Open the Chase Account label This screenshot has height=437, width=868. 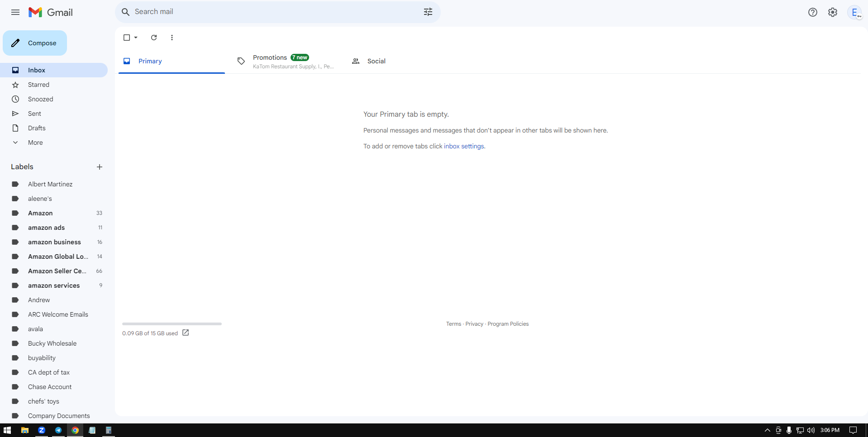tap(54, 387)
